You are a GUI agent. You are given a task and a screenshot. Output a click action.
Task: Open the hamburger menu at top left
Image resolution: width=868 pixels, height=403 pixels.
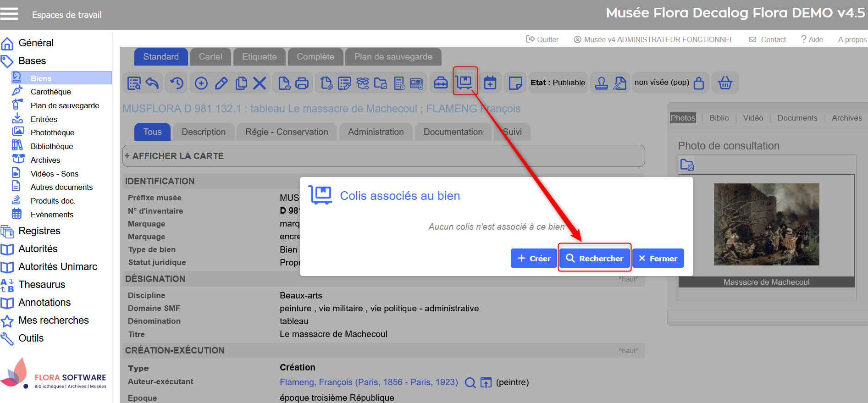click(x=9, y=14)
